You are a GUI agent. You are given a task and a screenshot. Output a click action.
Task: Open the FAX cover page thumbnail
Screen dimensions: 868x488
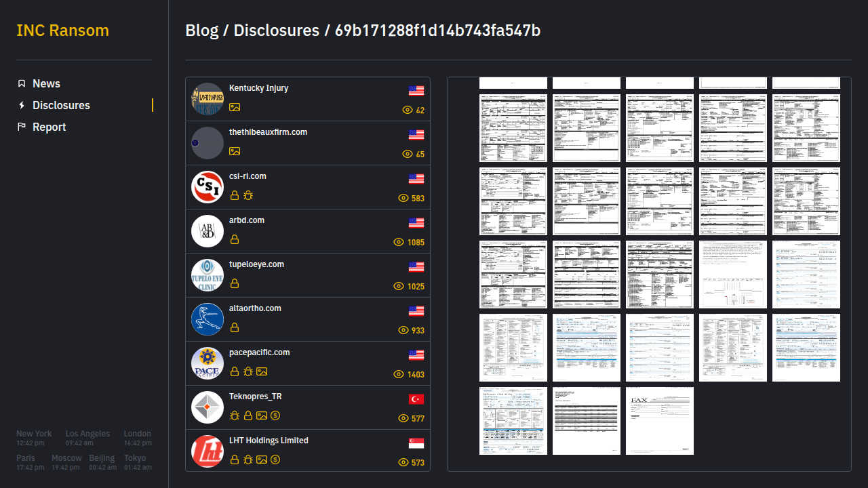point(660,420)
